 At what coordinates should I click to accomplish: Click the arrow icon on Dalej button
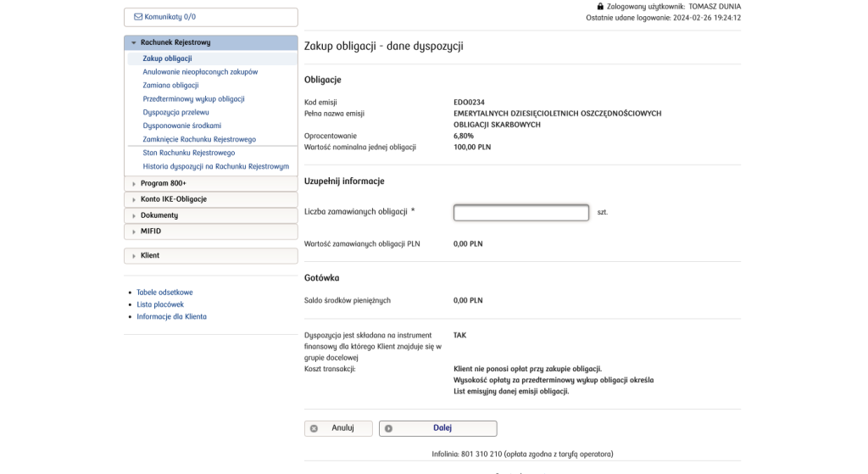click(389, 429)
